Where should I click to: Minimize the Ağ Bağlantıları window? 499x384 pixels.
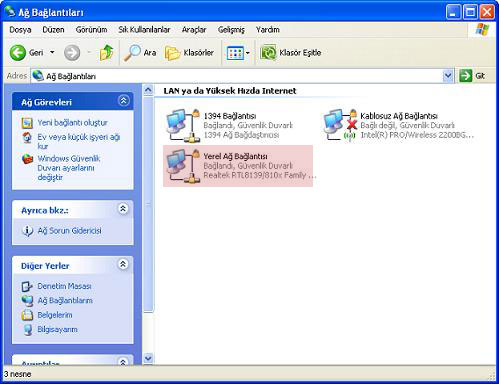[x=453, y=12]
